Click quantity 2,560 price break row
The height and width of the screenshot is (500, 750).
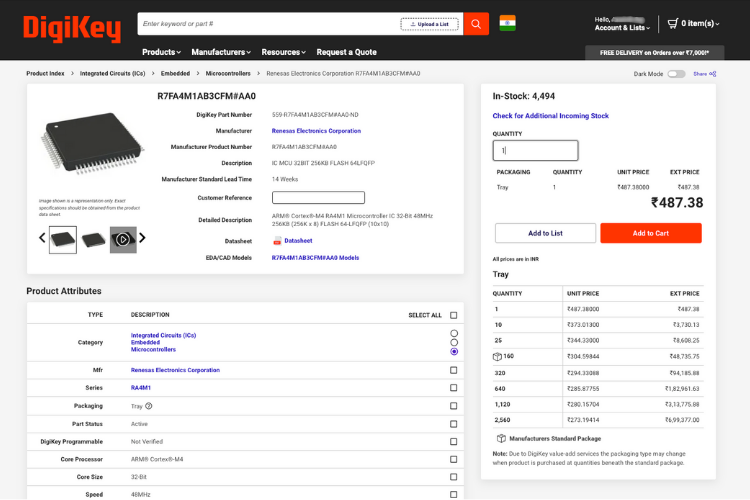598,420
